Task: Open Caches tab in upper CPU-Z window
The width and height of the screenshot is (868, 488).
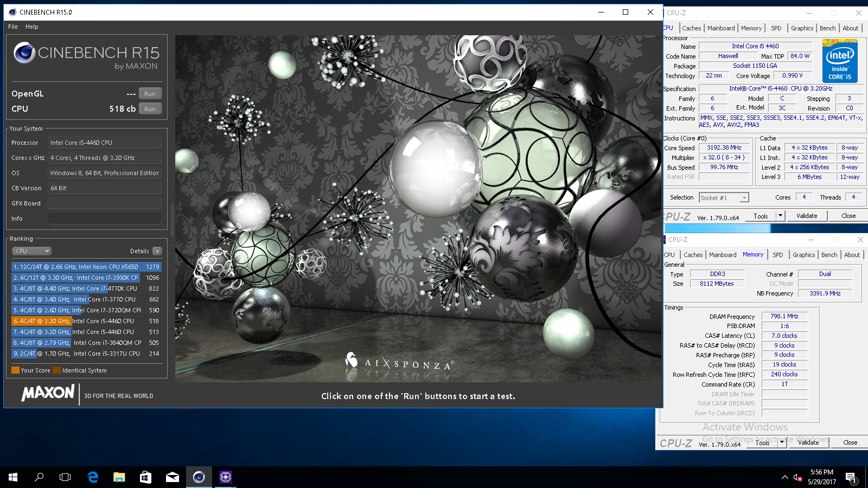Action: 692,28
